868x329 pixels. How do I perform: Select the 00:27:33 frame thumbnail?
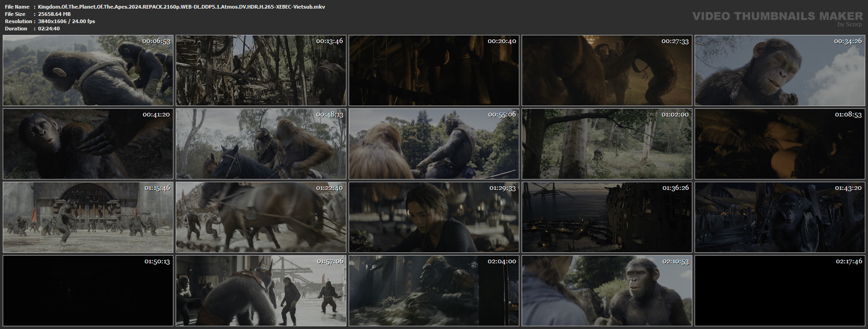[x=607, y=71]
